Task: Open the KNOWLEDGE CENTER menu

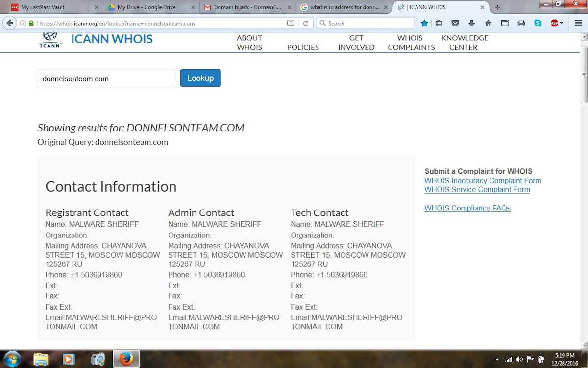Action: tap(465, 42)
